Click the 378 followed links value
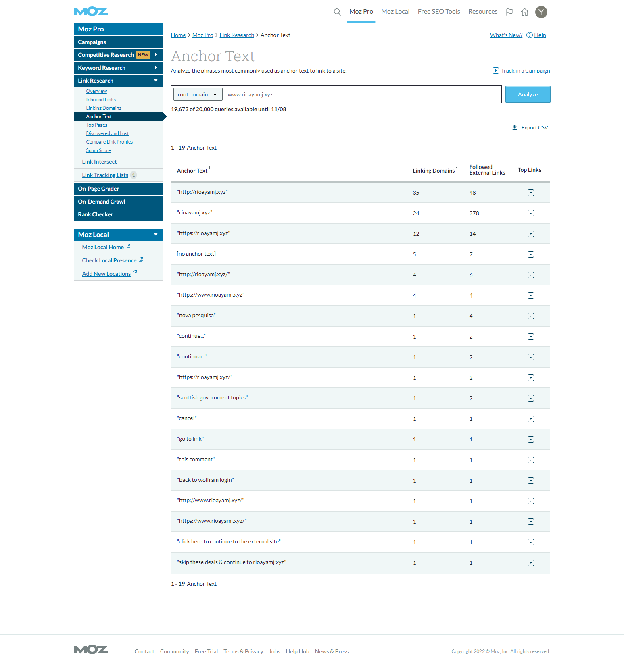The width and height of the screenshot is (624, 672). pyautogui.click(x=474, y=213)
